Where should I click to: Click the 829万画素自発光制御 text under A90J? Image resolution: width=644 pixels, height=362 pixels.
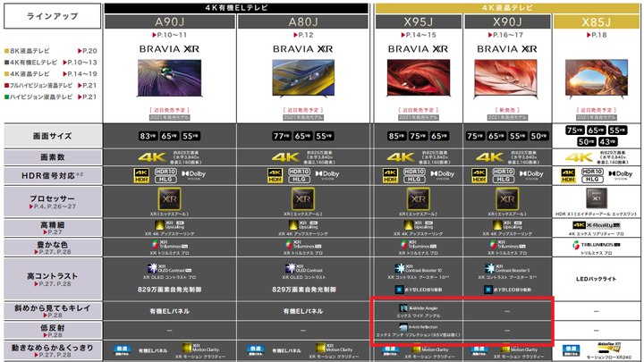[169, 290]
